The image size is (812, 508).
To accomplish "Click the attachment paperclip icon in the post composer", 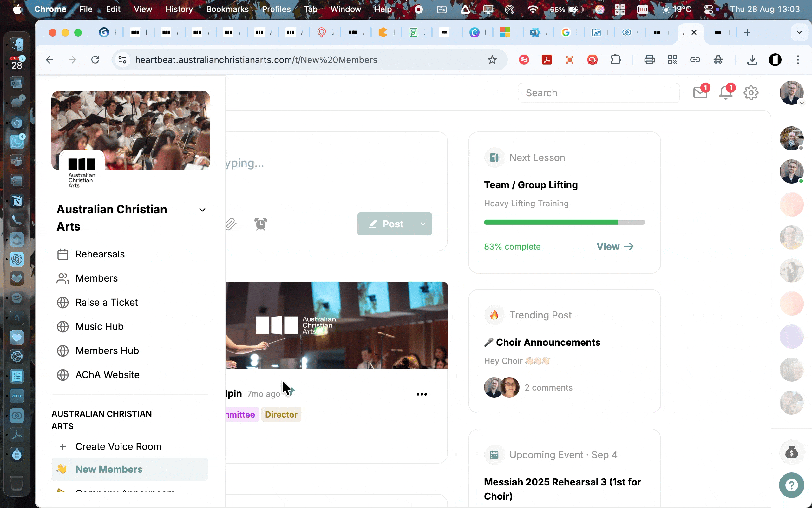I will (231, 224).
